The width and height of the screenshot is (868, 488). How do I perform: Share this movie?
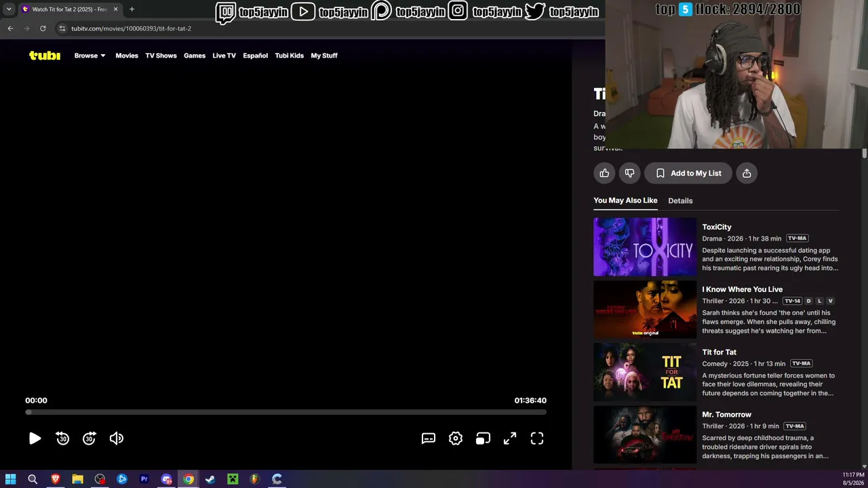click(747, 173)
